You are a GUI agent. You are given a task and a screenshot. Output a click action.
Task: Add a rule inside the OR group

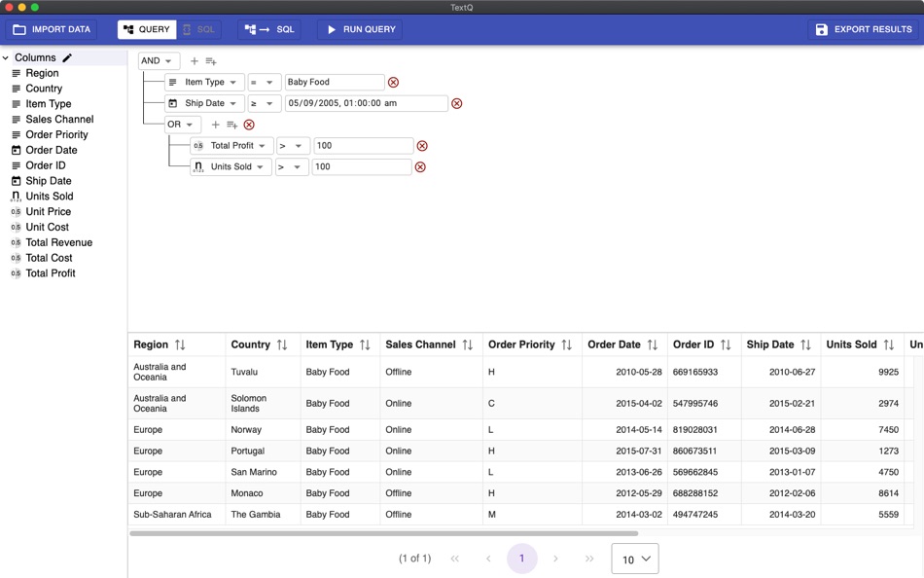coord(215,125)
